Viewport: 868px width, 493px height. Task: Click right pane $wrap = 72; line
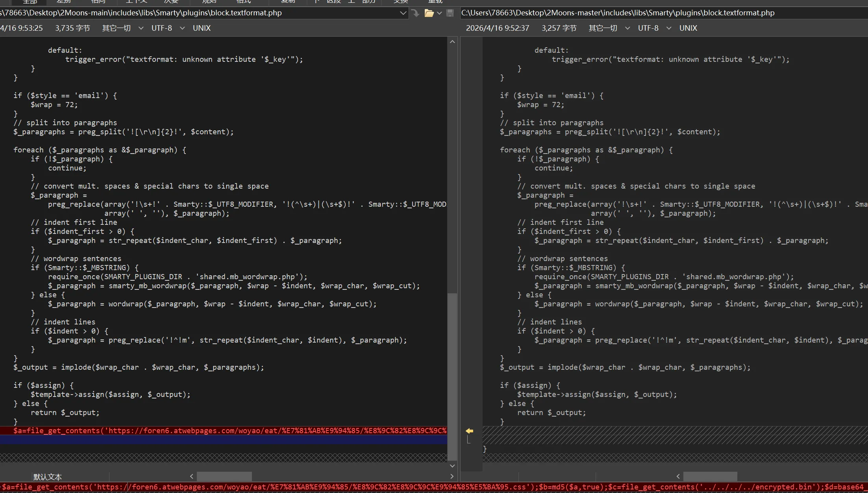[x=541, y=105]
